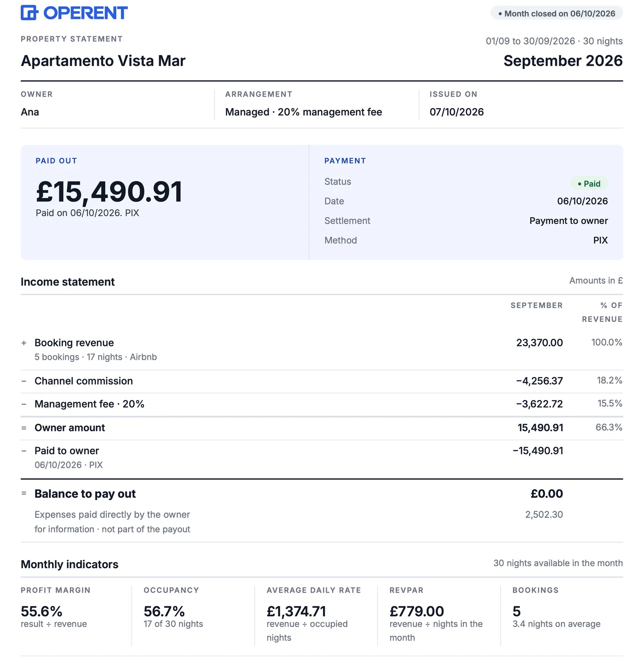Click the minus sign beside Paid to owner
644x668 pixels.
pyautogui.click(x=24, y=451)
